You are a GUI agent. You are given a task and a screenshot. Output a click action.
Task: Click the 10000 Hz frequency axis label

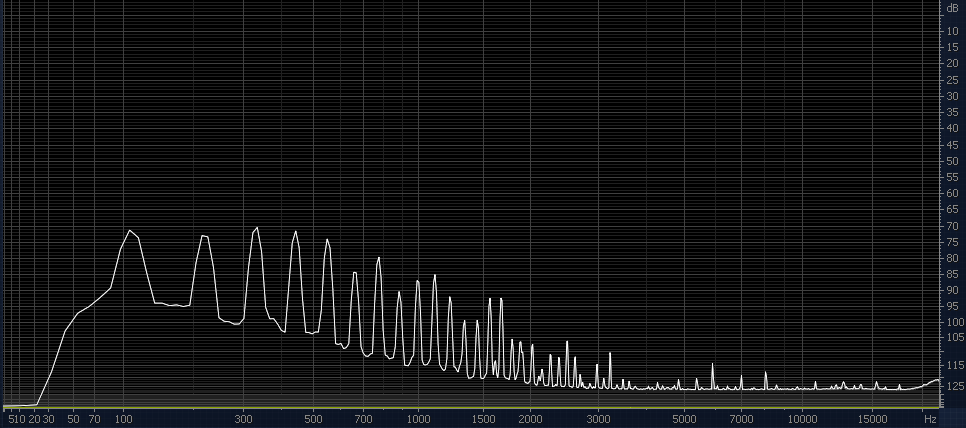800,418
